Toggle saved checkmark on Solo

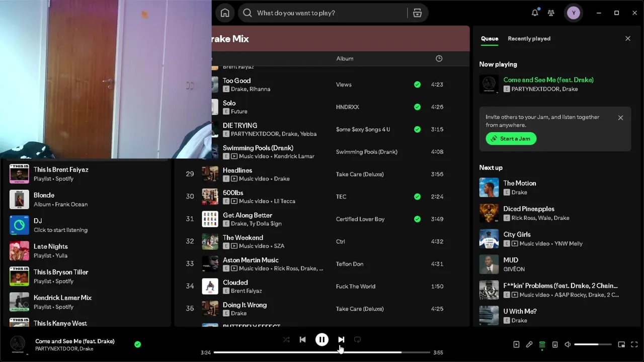click(417, 107)
